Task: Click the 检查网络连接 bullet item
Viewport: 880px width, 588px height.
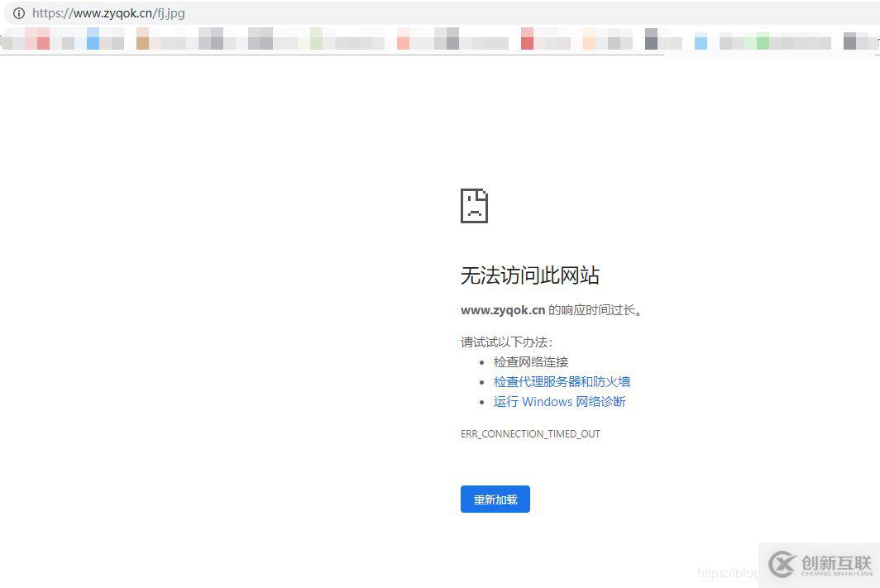Action: [531, 361]
